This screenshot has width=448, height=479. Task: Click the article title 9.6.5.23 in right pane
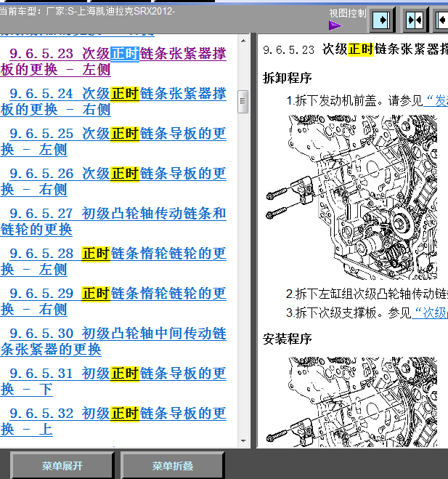[x=355, y=49]
